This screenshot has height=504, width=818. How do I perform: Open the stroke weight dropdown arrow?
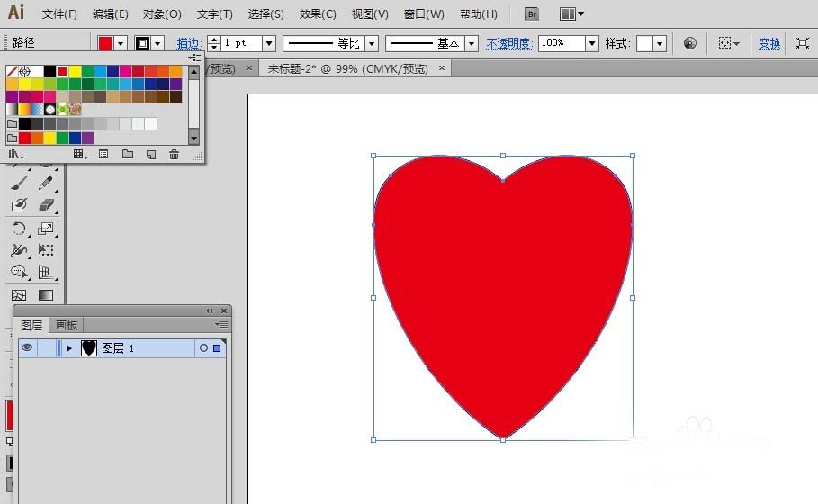(268, 43)
